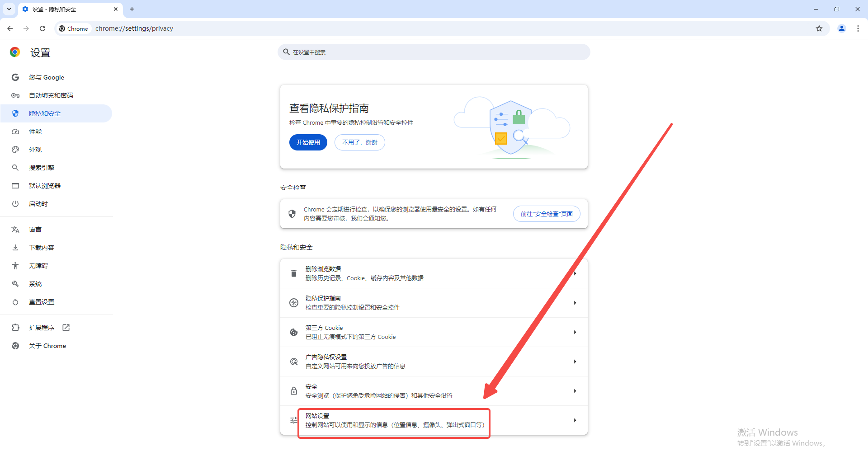Open 自动填充和密码 settings section

[x=56, y=95]
